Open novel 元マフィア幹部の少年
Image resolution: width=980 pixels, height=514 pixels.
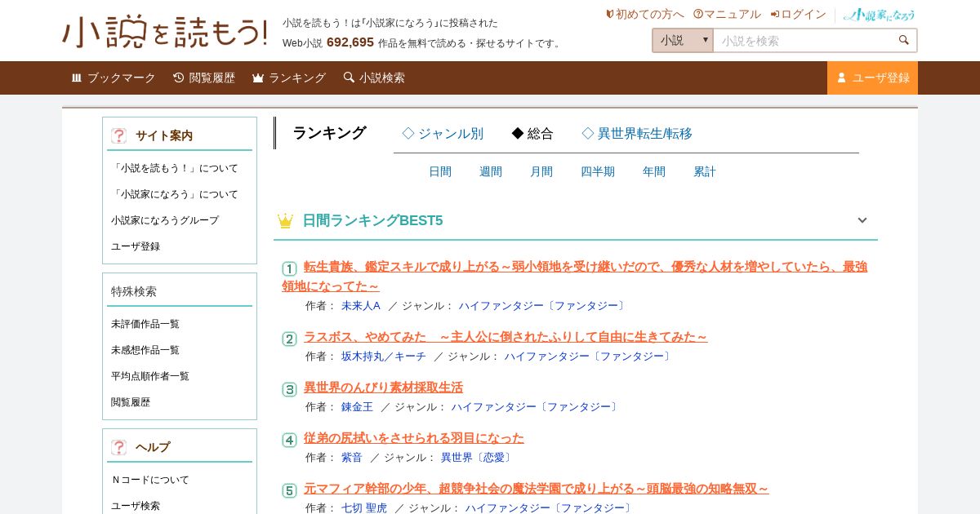(537, 489)
